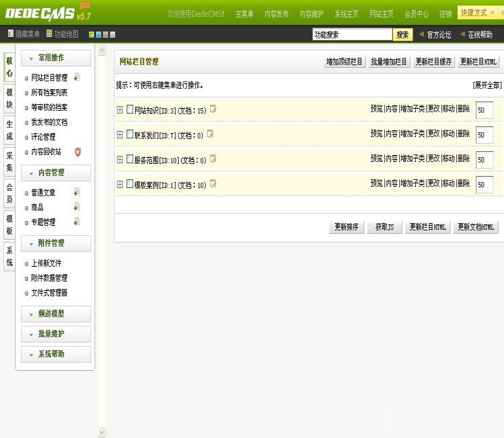Switch to the 核心 side tab
The image size is (504, 438).
click(x=9, y=67)
